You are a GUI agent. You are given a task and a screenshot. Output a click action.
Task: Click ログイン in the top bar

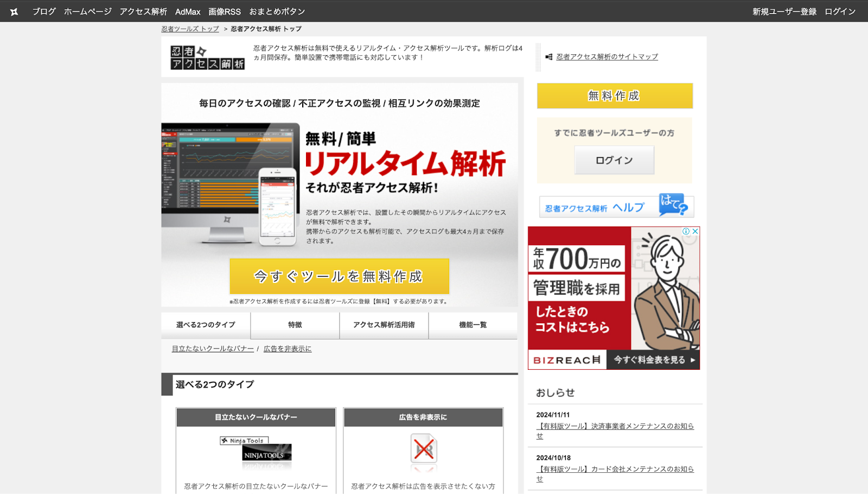click(x=840, y=11)
